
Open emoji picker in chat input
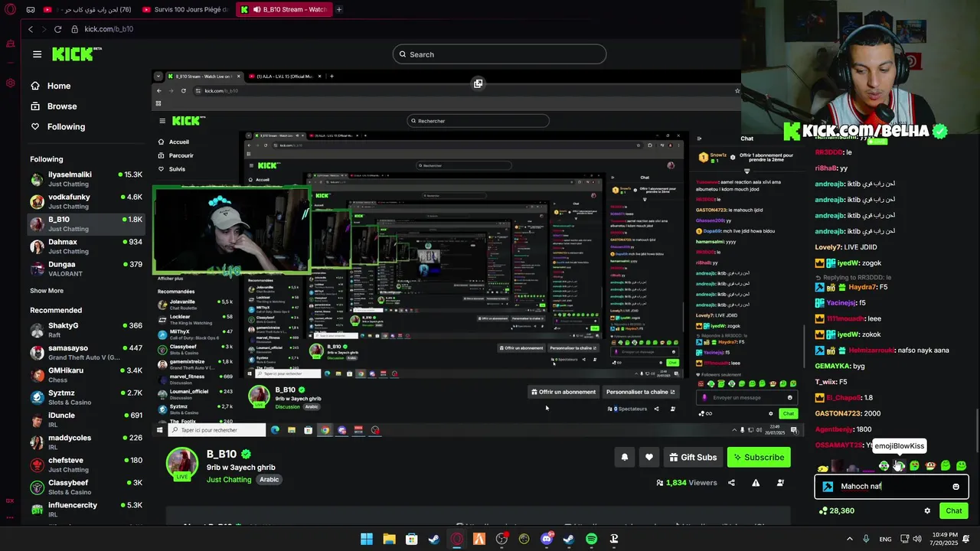click(x=955, y=487)
